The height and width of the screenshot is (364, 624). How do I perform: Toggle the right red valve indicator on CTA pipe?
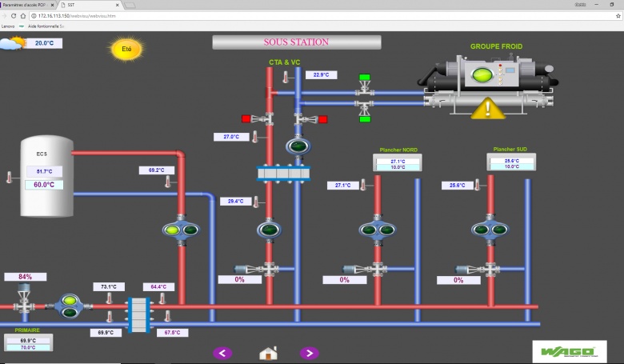click(322, 119)
